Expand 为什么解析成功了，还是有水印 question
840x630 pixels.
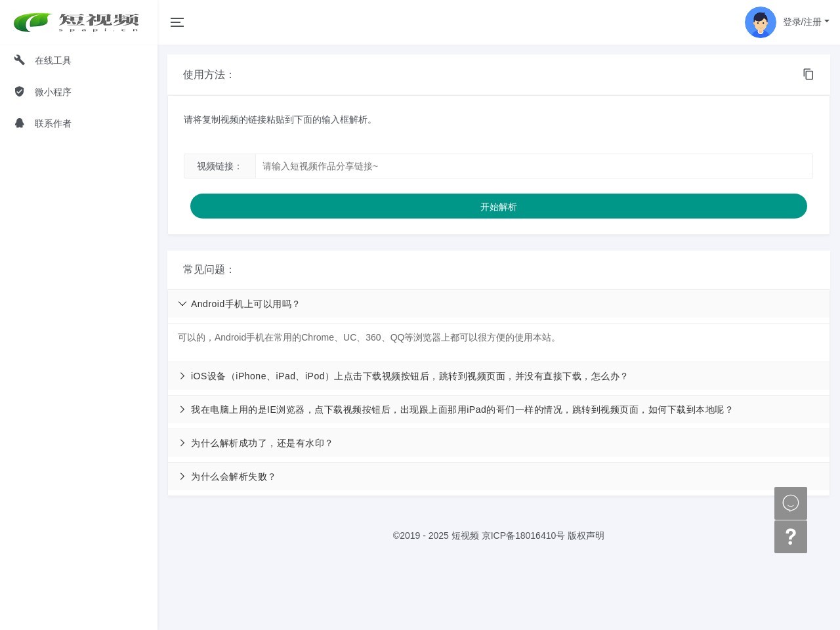(261, 443)
